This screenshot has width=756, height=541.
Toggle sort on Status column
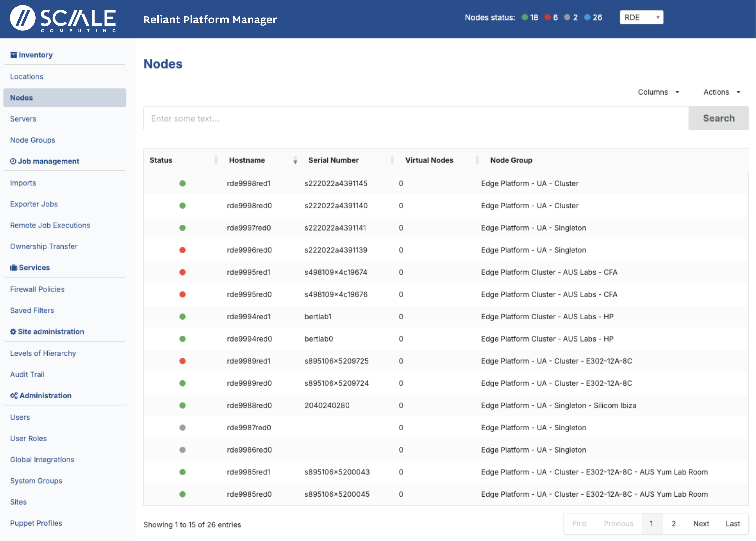click(x=216, y=160)
